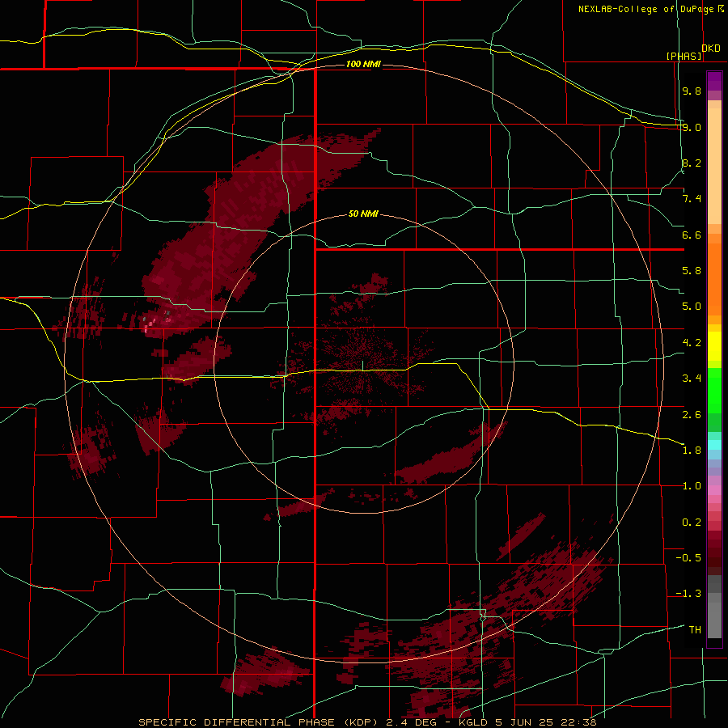Click the DKD product code label
This screenshot has width=728, height=728.
click(x=711, y=49)
